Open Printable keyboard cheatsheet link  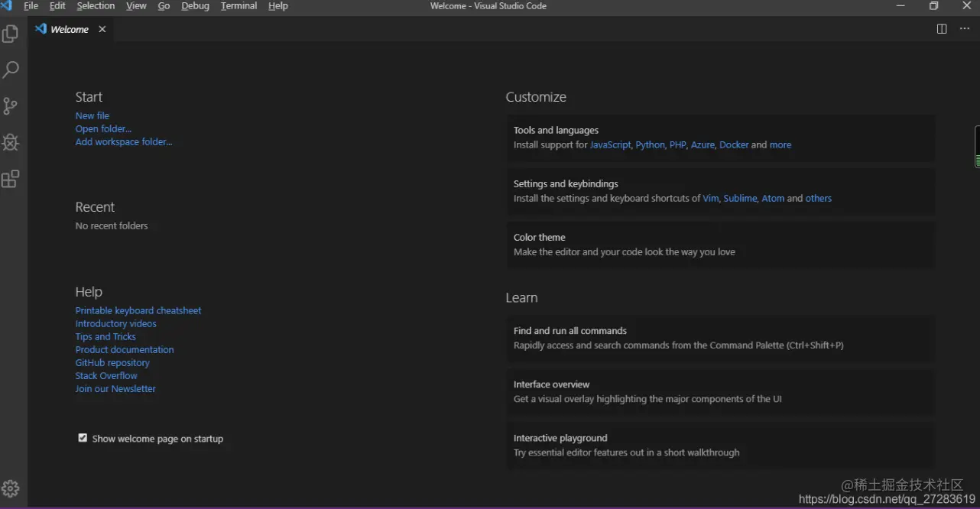(138, 311)
